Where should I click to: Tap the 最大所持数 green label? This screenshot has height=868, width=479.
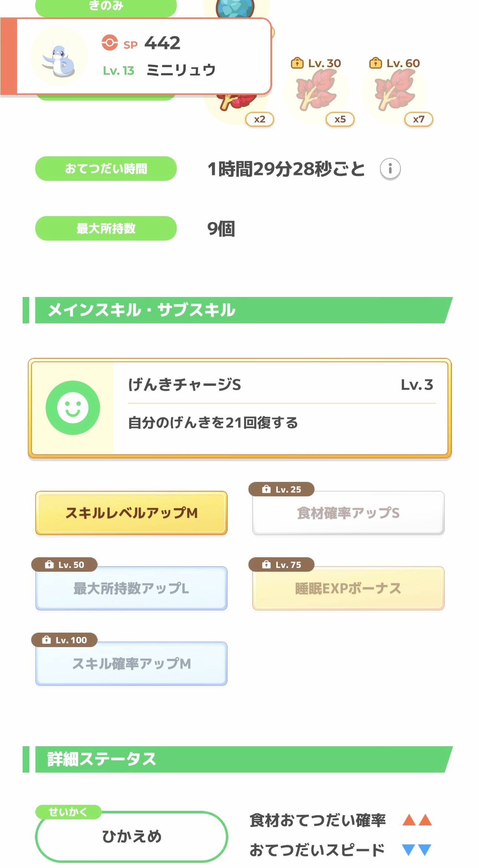[106, 228]
